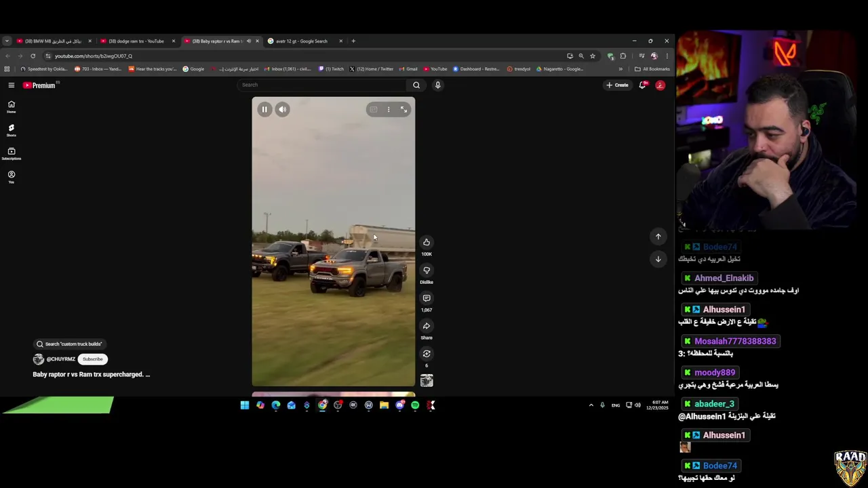The image size is (868, 488).
Task: Share the Shorts video
Action: (427, 325)
